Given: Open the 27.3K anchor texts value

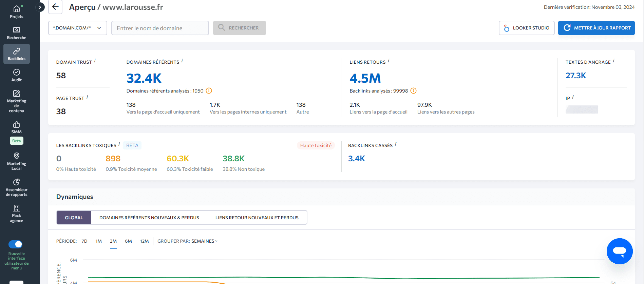Looking at the screenshot, I should [575, 76].
